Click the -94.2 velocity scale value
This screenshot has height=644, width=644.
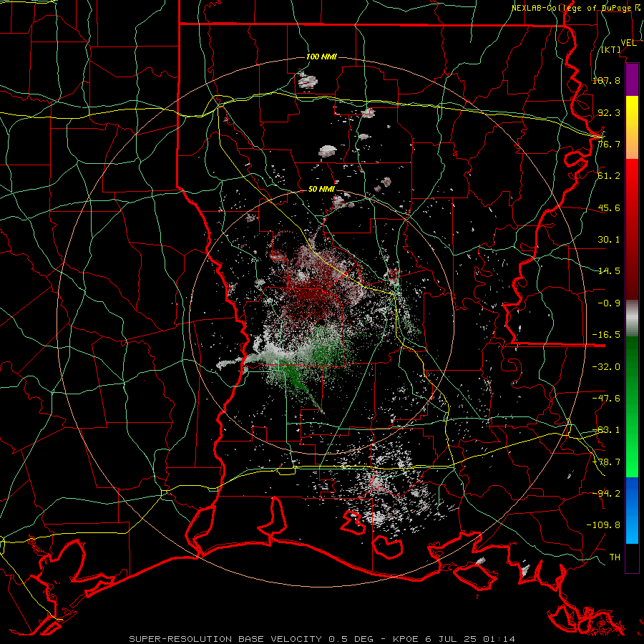(x=606, y=494)
